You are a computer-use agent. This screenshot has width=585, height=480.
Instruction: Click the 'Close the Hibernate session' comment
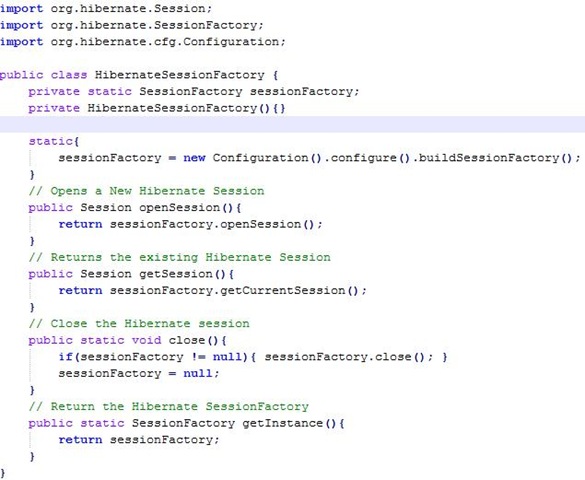pyautogui.click(x=139, y=324)
